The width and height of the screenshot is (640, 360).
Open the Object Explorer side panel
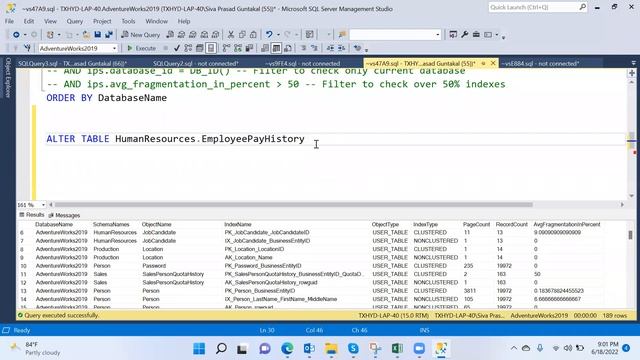[7, 77]
